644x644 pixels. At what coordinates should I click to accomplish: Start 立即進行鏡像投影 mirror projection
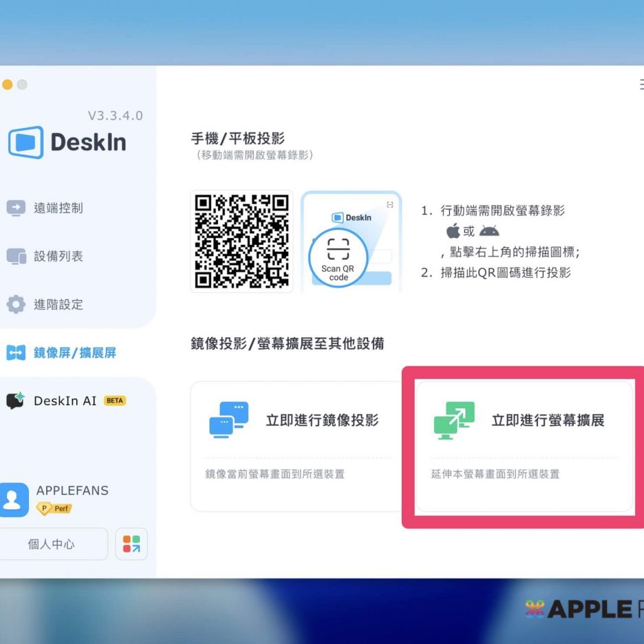[x=322, y=420]
